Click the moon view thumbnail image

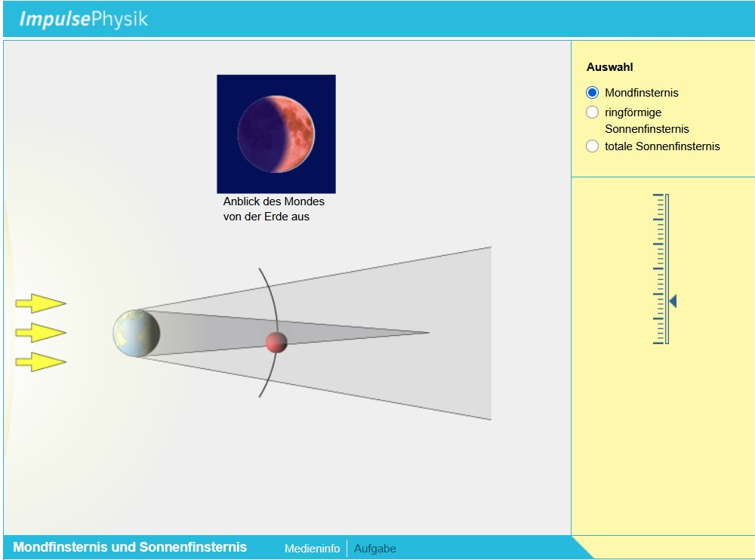(276, 134)
